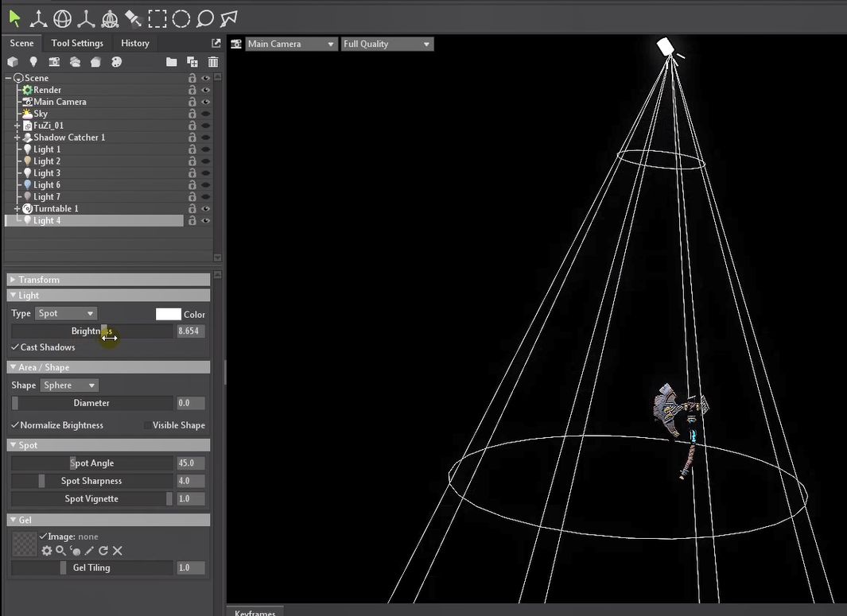Viewport: 847px width, 616px height.
Task: Switch to the Tool Settings tab
Action: coord(77,43)
